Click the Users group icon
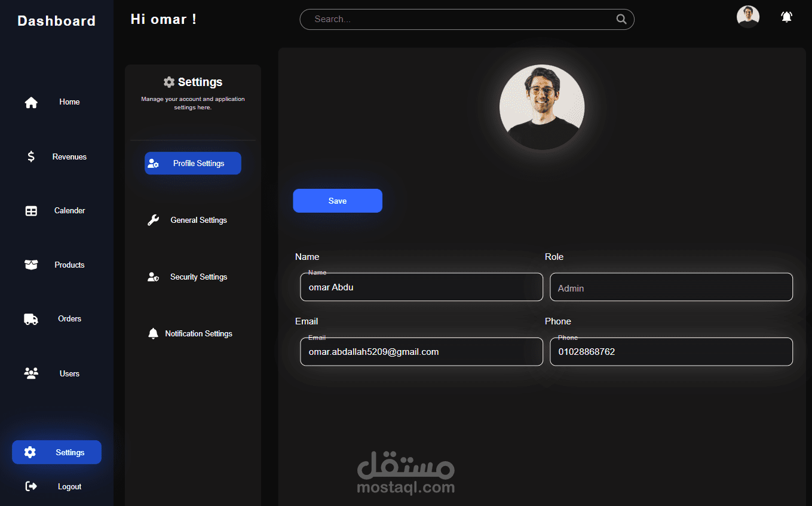The image size is (812, 506). (x=31, y=373)
